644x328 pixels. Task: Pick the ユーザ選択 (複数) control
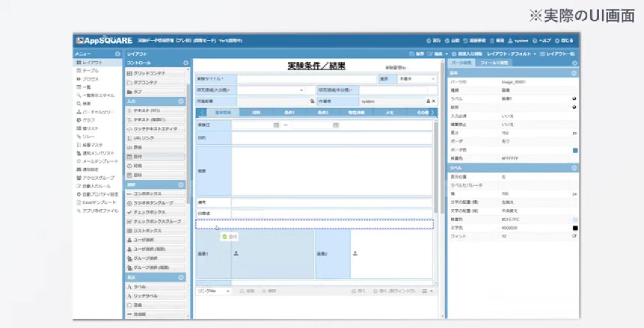pyautogui.click(x=155, y=249)
